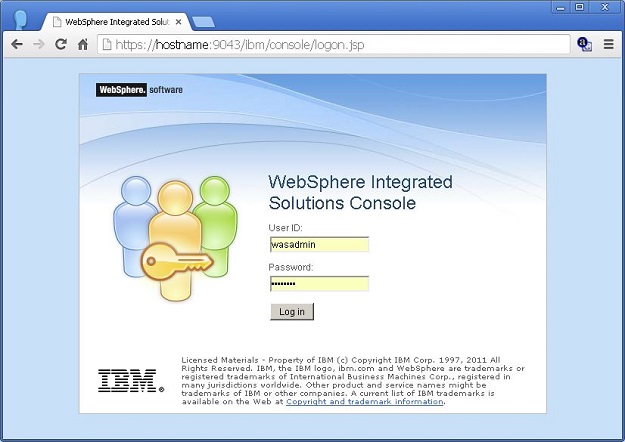
Task: Open the Chrome hamburger menu
Action: (608, 44)
